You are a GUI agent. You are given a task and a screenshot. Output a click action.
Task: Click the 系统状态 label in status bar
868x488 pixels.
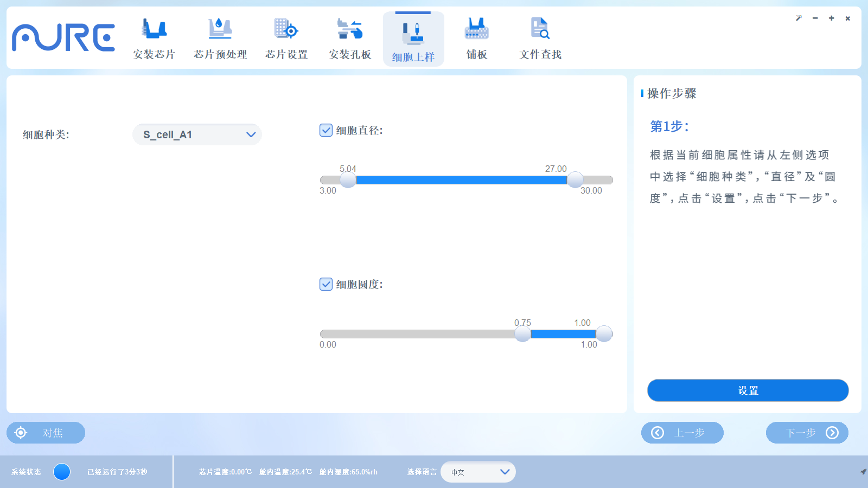pos(26,472)
